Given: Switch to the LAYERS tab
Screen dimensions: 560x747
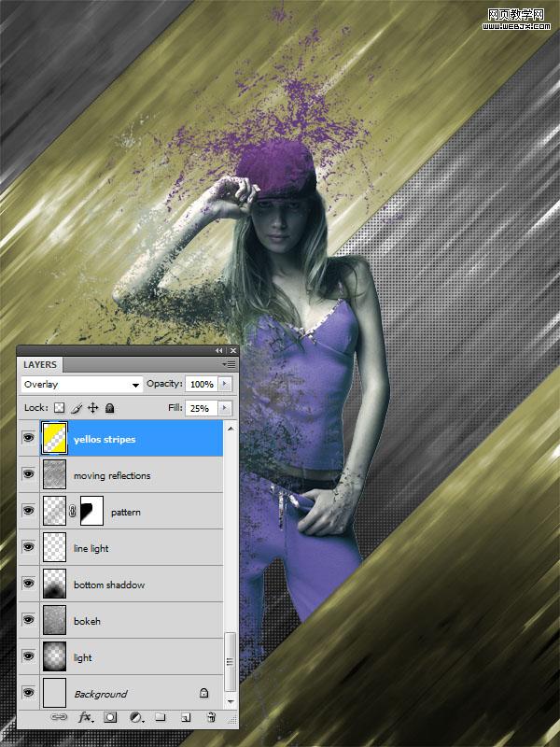Looking at the screenshot, I should pos(40,364).
